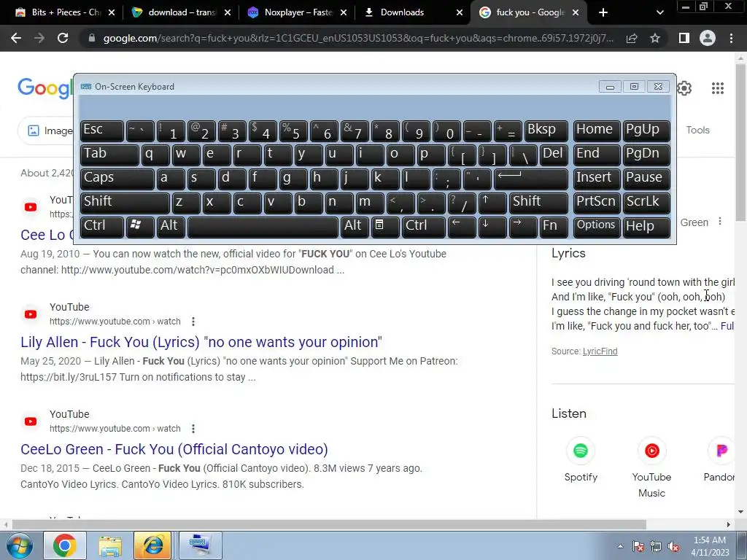Image resolution: width=747 pixels, height=560 pixels.
Task: Open the tab search dropdown arrow
Action: click(x=659, y=12)
